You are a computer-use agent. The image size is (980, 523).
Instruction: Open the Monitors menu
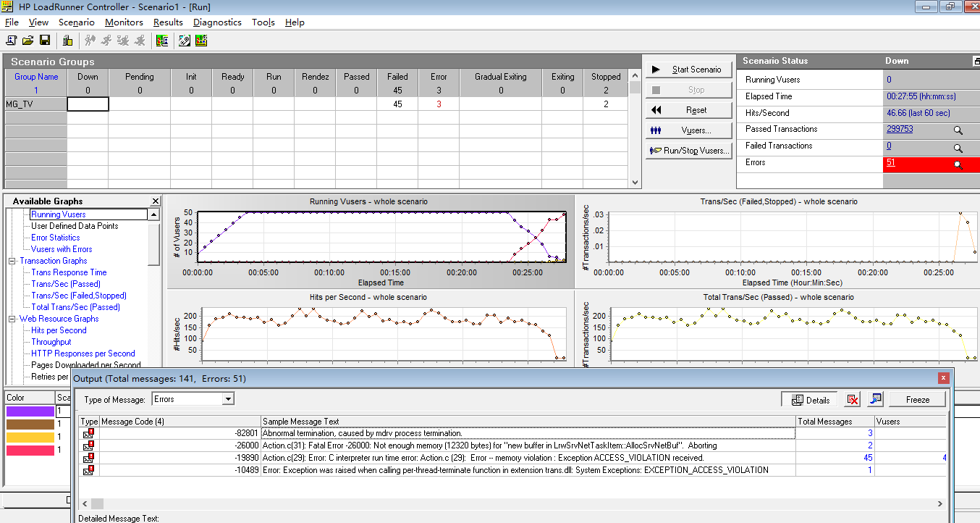(124, 22)
